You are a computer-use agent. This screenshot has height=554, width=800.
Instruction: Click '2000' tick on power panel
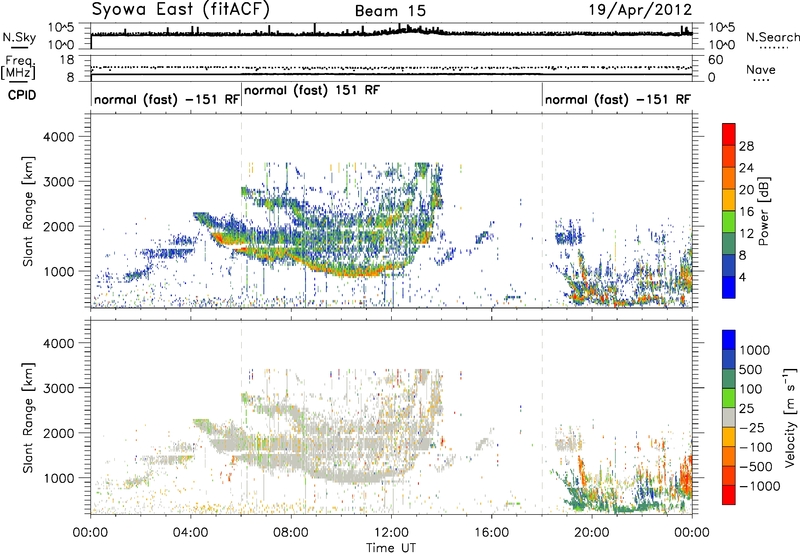(x=58, y=226)
